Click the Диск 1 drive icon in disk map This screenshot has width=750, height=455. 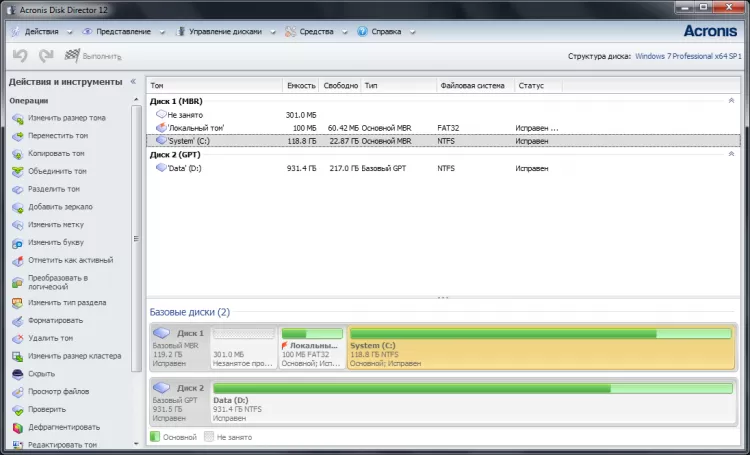point(161,333)
